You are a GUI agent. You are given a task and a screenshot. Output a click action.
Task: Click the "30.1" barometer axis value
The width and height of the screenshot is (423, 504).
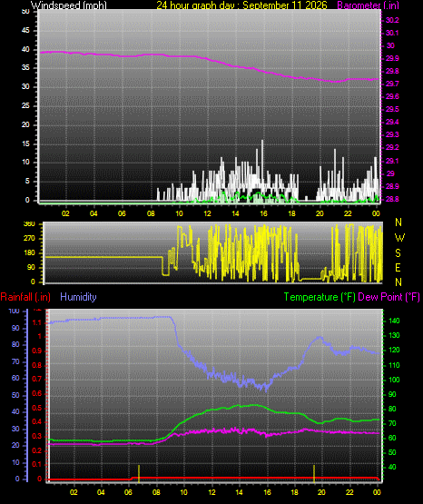(392, 33)
